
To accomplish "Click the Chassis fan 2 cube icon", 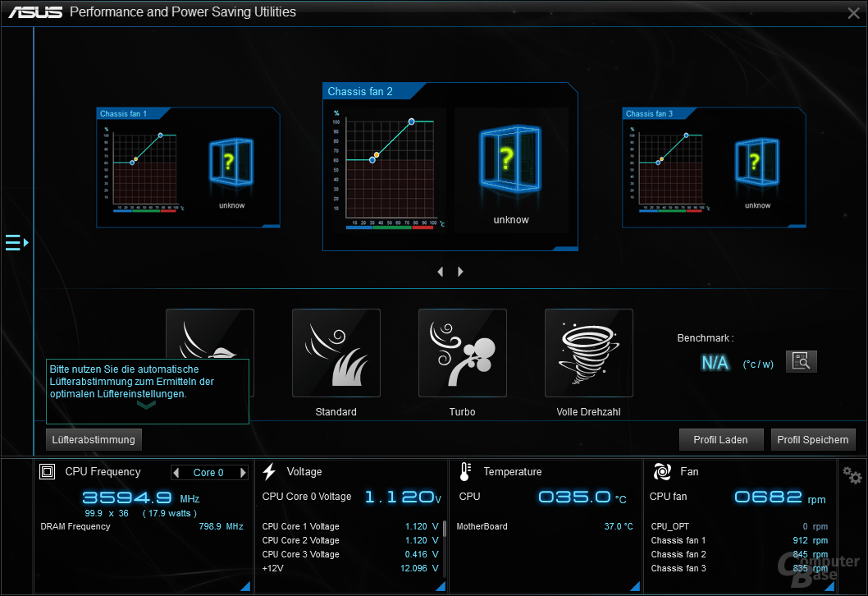I will click(x=510, y=160).
